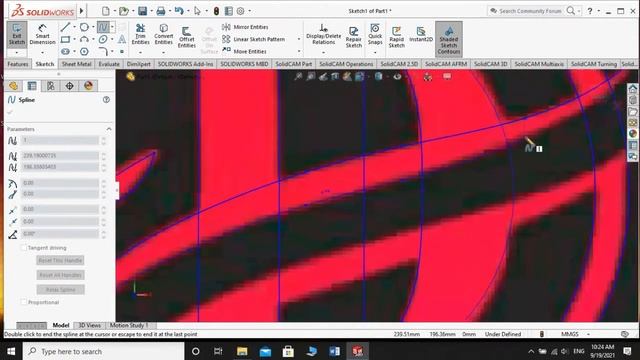Click the Exit Sketch button
This screenshot has width=640, height=360.
point(17,34)
